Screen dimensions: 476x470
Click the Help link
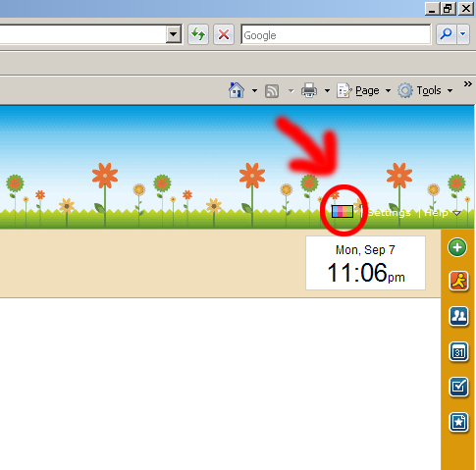437,213
